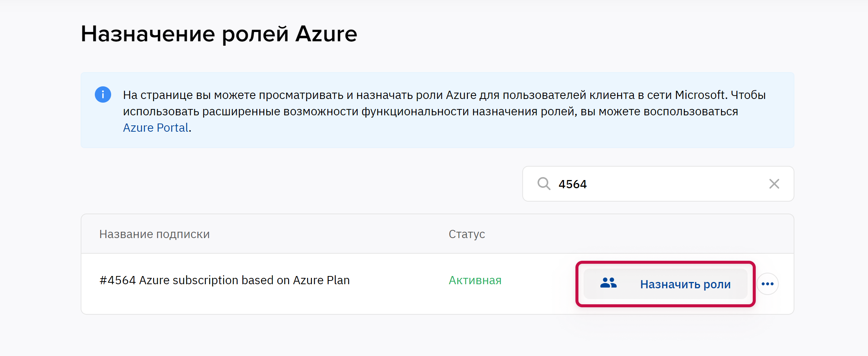The height and width of the screenshot is (356, 868).
Task: Click the Активная status label
Action: [x=475, y=280]
